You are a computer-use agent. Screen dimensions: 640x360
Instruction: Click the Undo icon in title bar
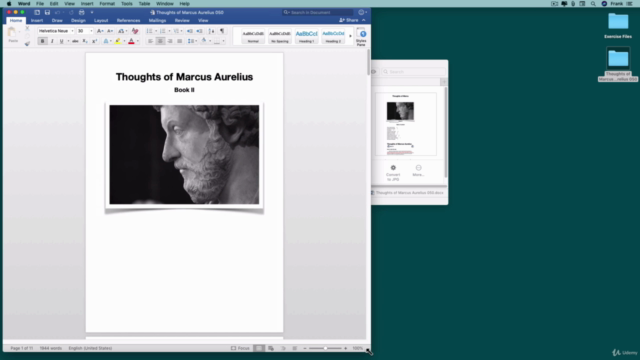[x=58, y=12]
